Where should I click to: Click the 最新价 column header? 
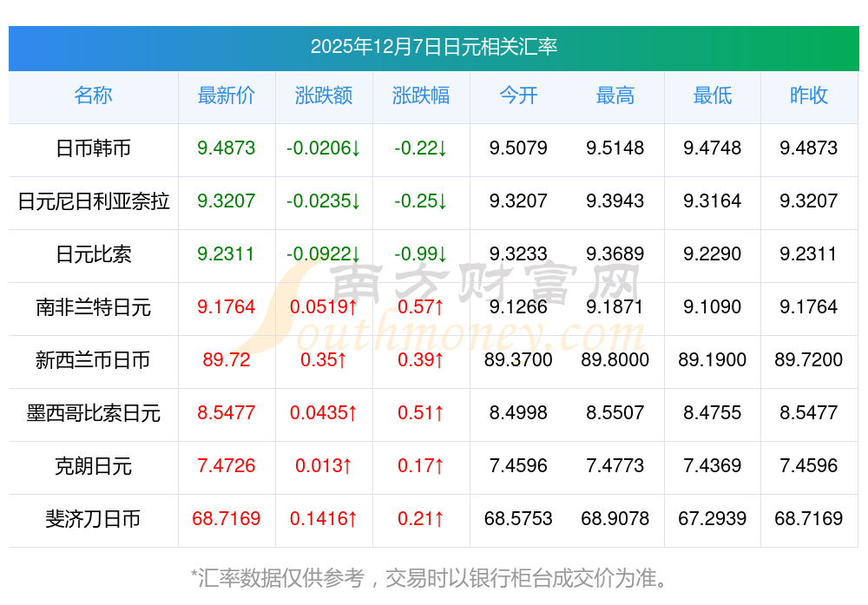pos(227,95)
